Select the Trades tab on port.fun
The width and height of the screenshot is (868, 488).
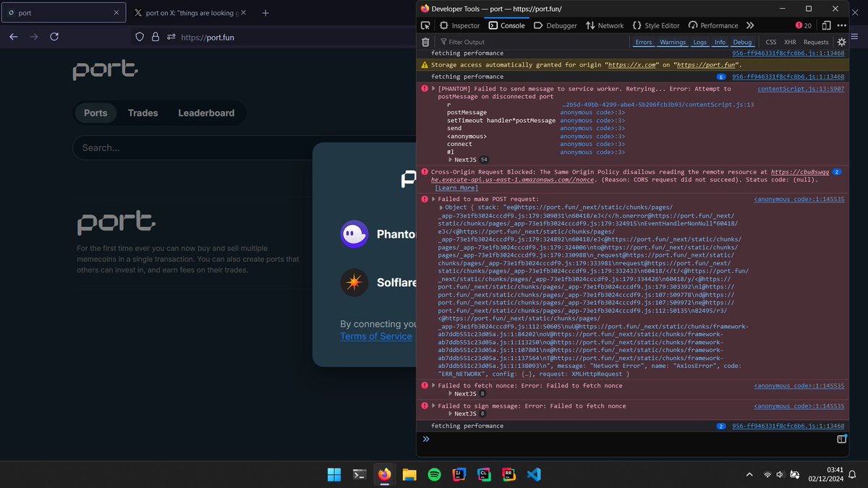[x=142, y=113]
